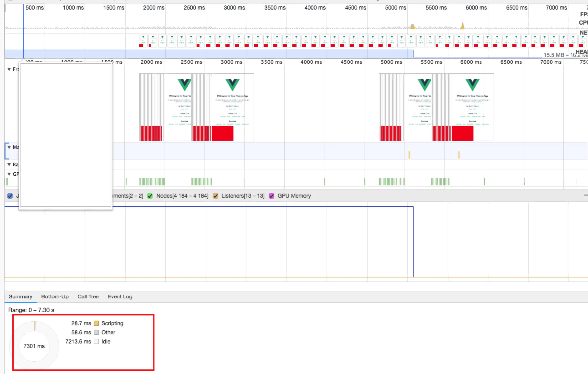The image size is (588, 374).
Task: Open the Call Tree tab
Action: 88,297
